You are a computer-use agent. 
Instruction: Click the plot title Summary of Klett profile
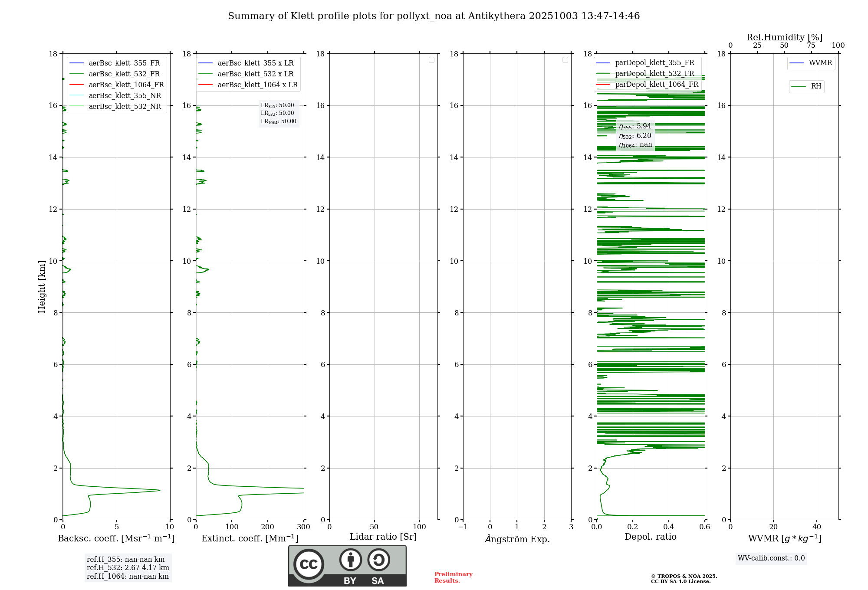[x=434, y=16]
